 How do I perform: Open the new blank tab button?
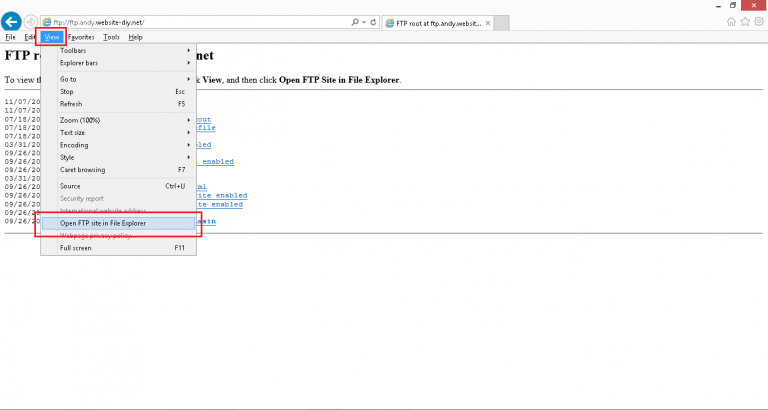click(502, 23)
